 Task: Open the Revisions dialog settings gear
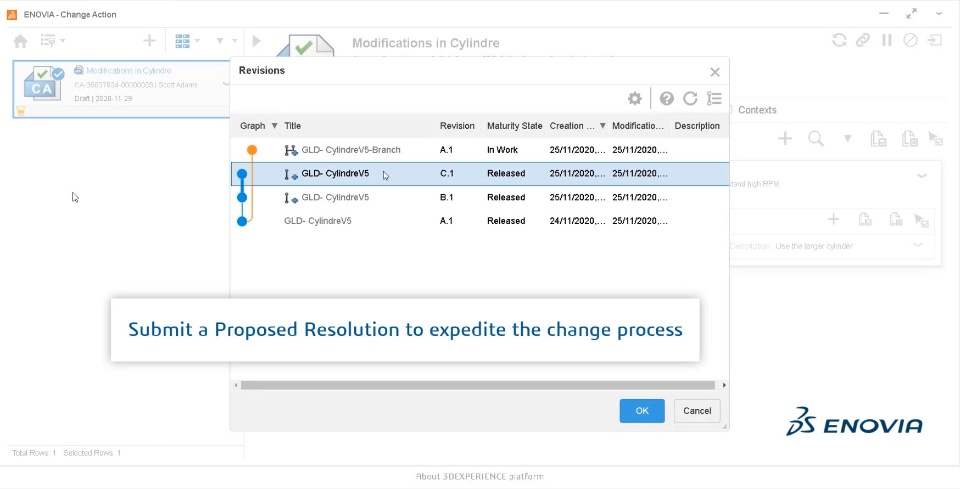pos(634,98)
